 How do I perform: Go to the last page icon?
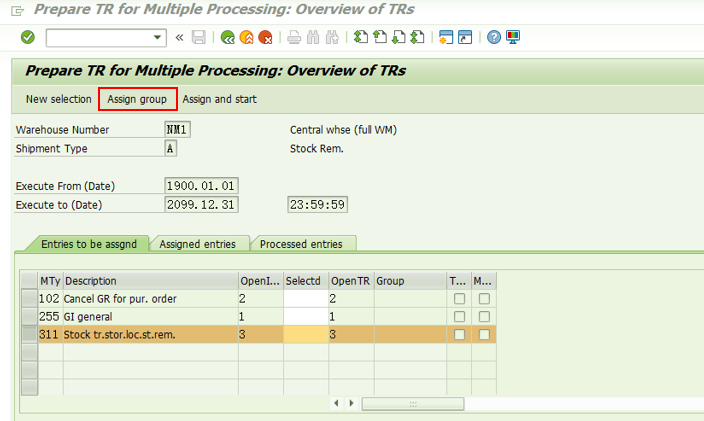(x=418, y=37)
